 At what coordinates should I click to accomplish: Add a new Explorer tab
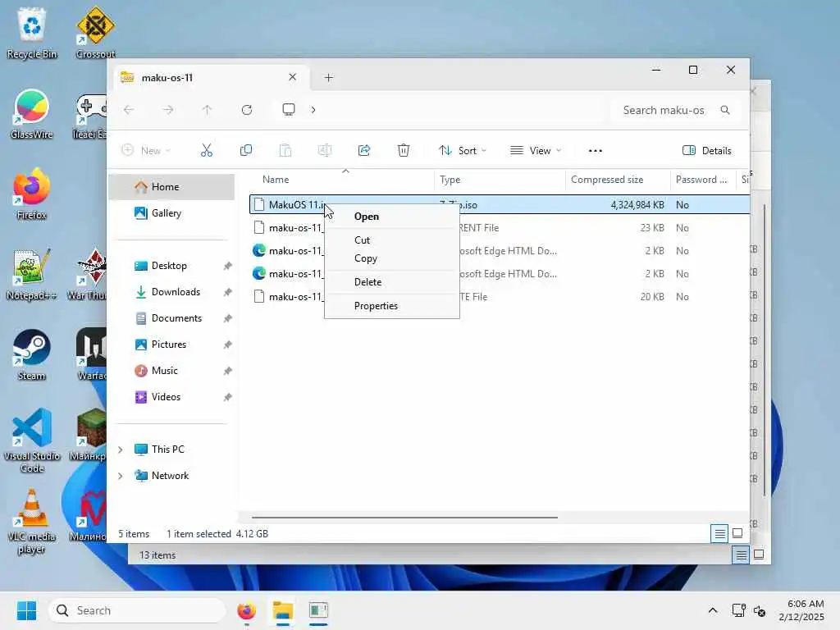[328, 78]
